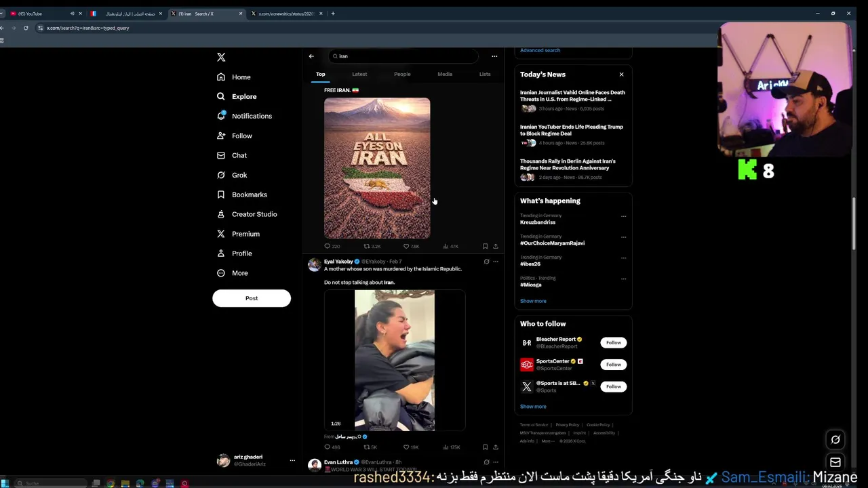View analytics of FREE IRAN post

click(x=450, y=246)
